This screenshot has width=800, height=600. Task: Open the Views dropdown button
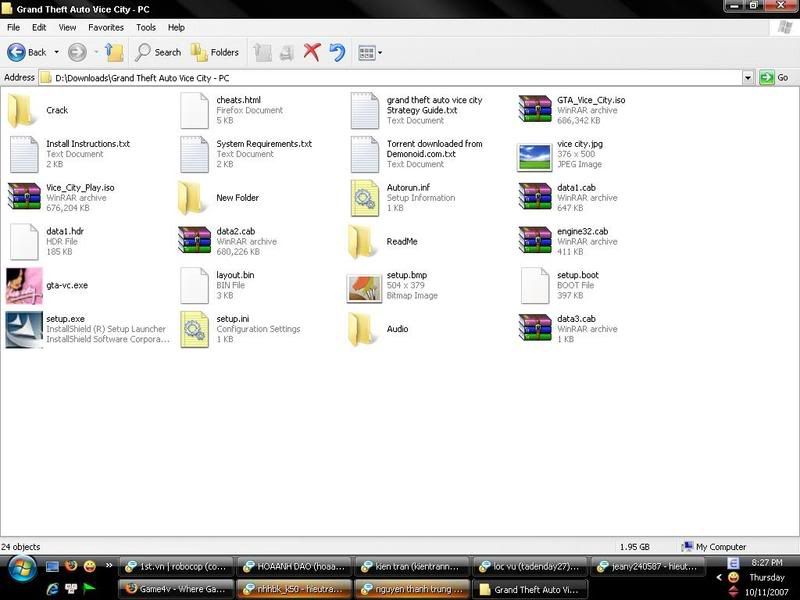pyautogui.click(x=370, y=52)
